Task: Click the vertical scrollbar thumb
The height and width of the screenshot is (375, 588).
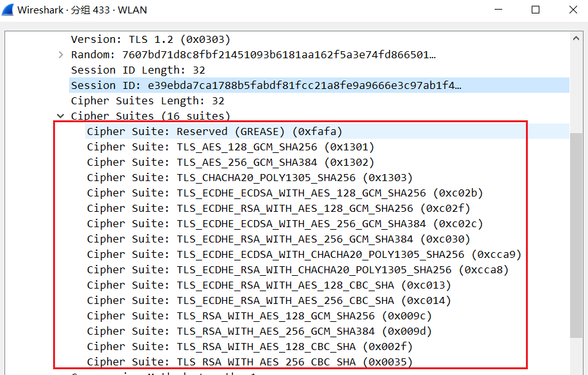Action: tap(576, 234)
